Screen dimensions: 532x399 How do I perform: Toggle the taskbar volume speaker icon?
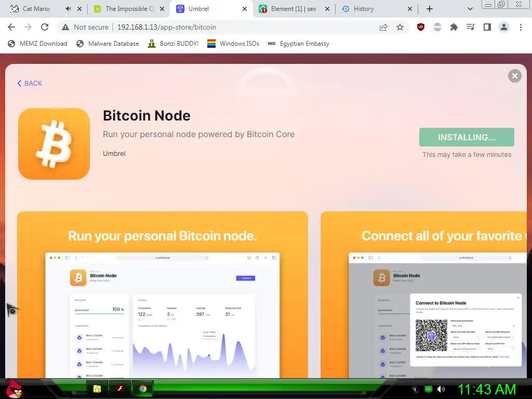(x=441, y=389)
